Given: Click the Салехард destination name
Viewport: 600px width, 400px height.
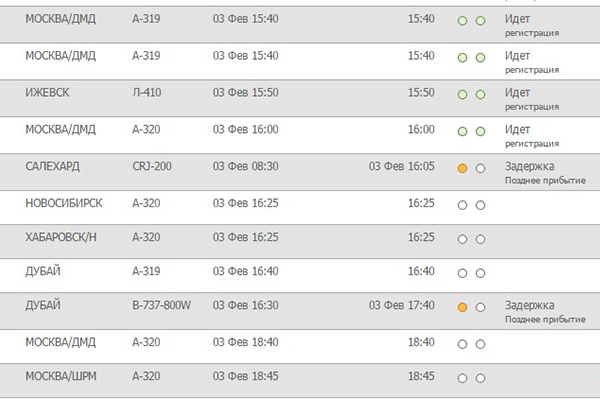Looking at the screenshot, I should (x=52, y=167).
